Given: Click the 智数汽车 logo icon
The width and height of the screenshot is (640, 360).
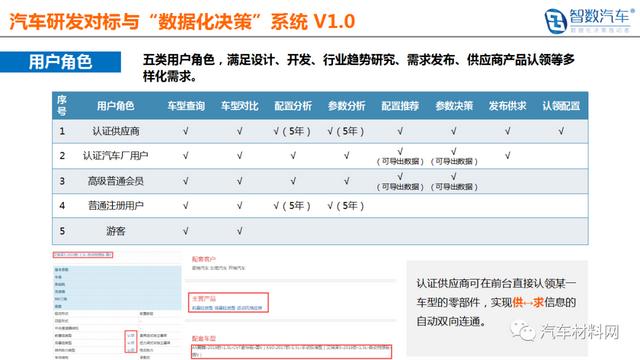Looking at the screenshot, I should (555, 20).
